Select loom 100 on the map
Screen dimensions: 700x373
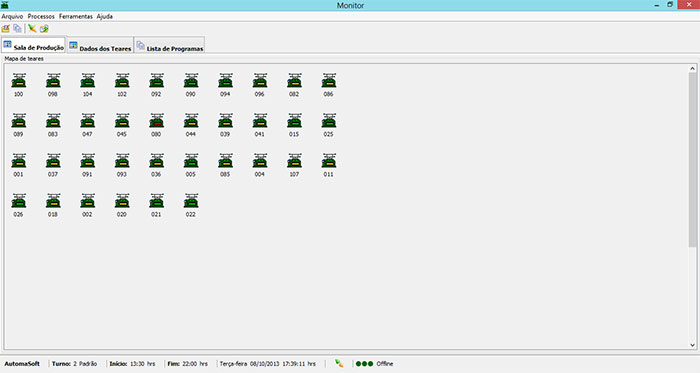19,81
